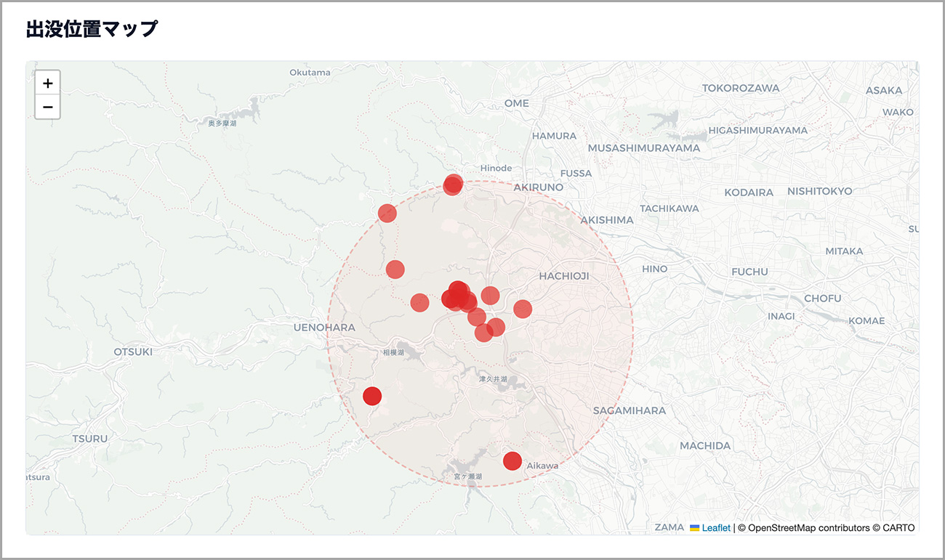Click the red marker directly south of Hachioji label

coord(523,309)
